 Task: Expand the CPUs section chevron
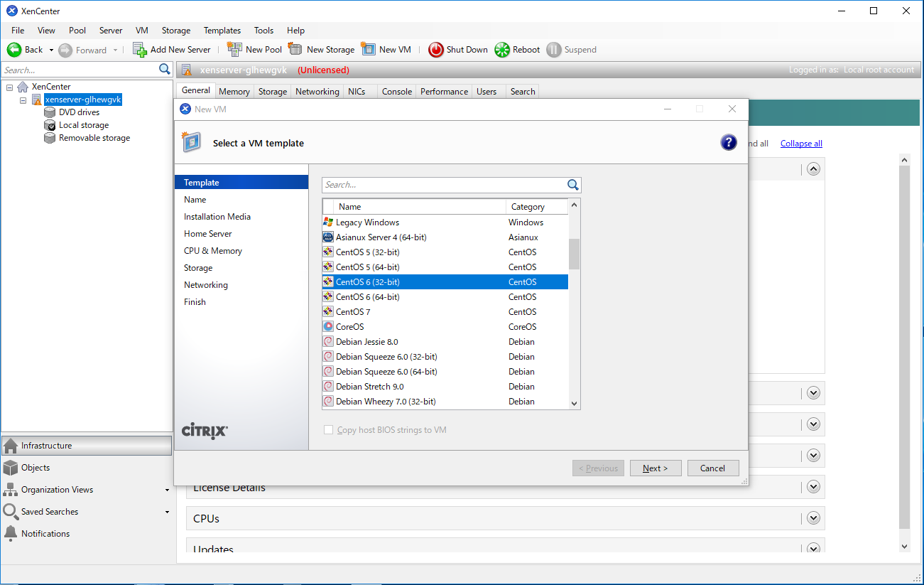click(x=813, y=518)
